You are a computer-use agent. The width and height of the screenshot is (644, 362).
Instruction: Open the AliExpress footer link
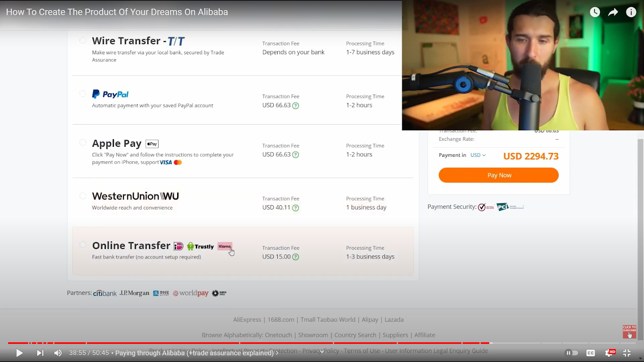pos(247,320)
